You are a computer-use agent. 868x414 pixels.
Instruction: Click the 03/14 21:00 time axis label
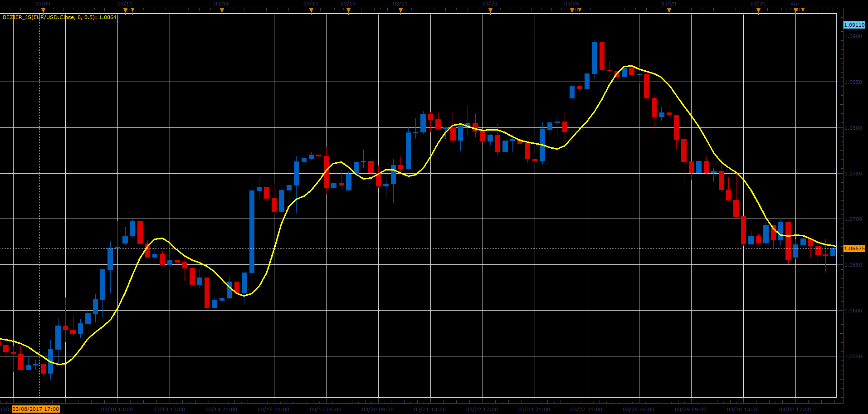(221, 409)
